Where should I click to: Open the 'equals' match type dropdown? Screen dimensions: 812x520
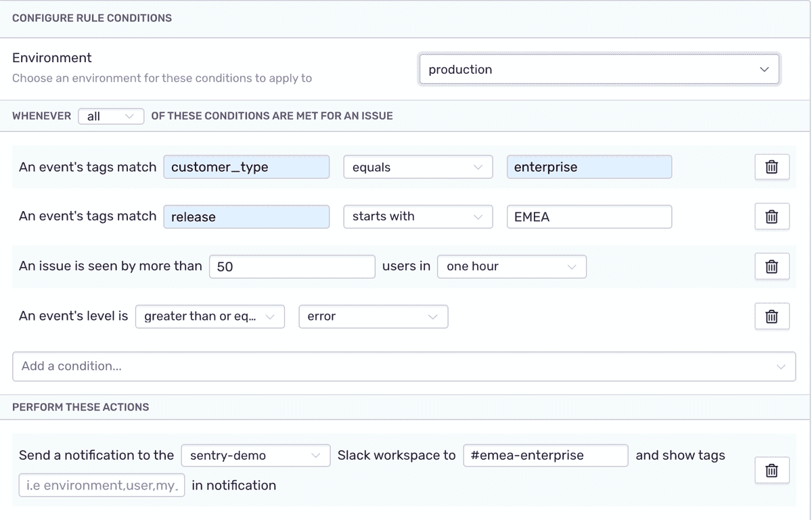[418, 167]
